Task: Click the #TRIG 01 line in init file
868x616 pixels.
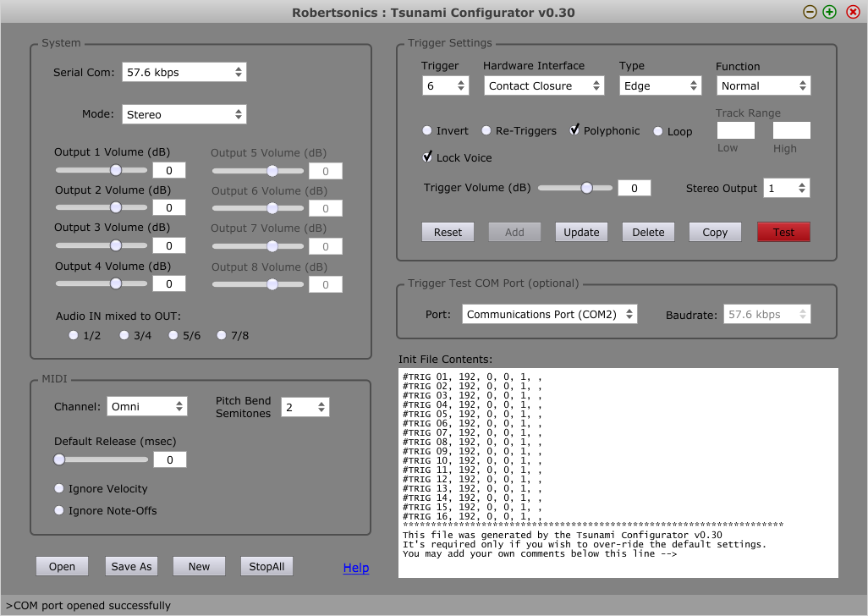Action: click(472, 377)
